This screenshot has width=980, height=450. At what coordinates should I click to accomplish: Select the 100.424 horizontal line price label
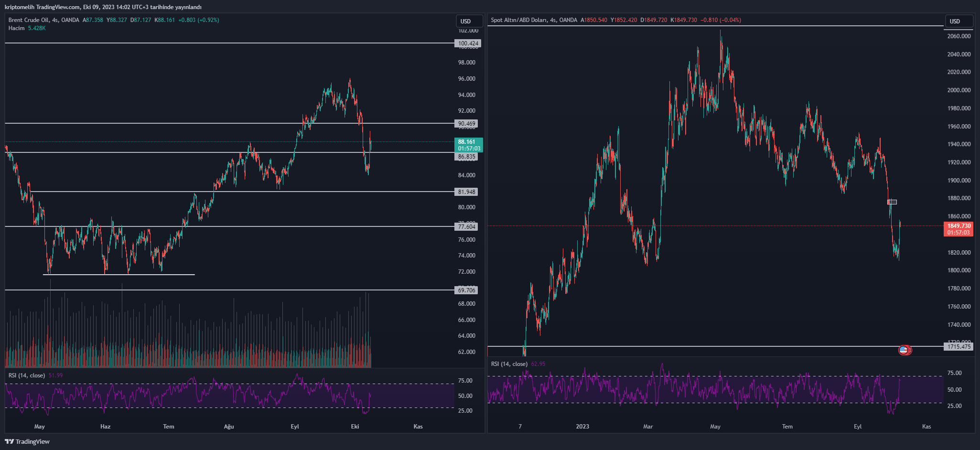point(468,43)
